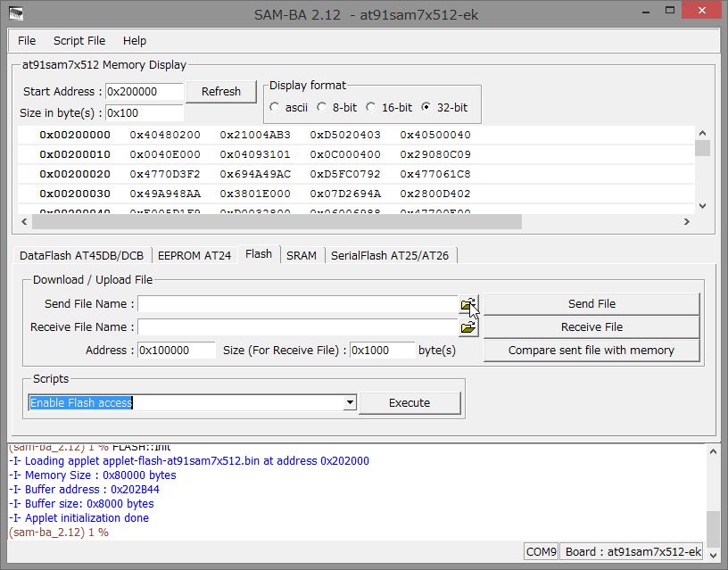Click memory value 0x29080C09
728x570 pixels.
(x=435, y=154)
